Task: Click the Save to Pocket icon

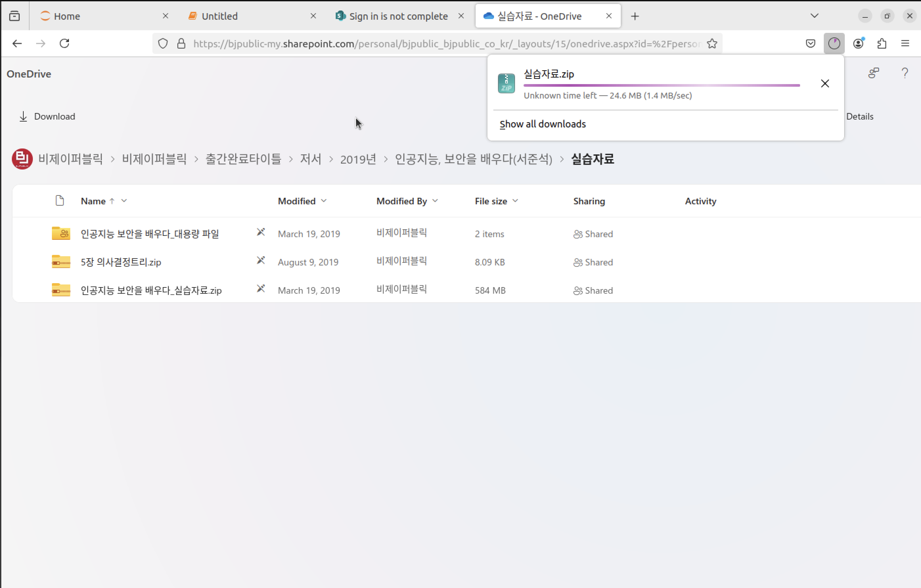Action: point(810,43)
